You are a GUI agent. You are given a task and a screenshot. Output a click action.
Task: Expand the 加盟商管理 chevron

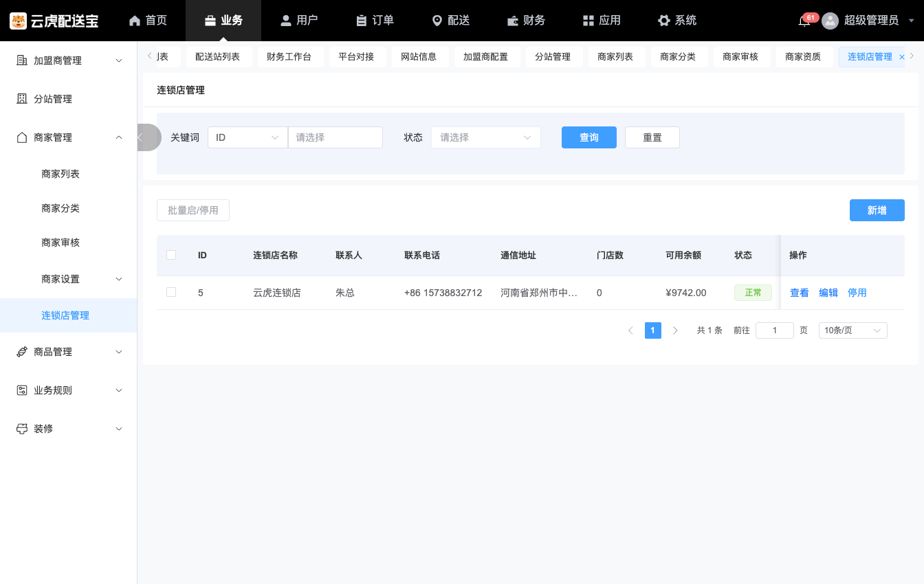point(119,60)
